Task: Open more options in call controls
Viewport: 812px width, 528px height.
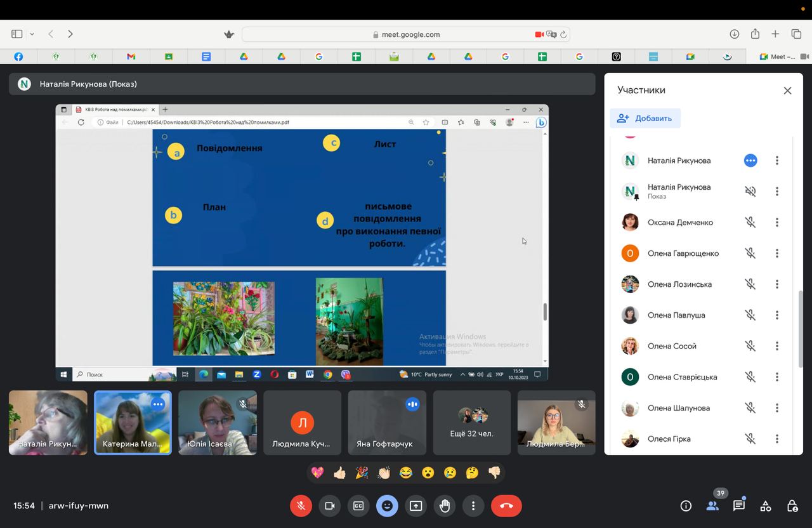Action: click(473, 506)
